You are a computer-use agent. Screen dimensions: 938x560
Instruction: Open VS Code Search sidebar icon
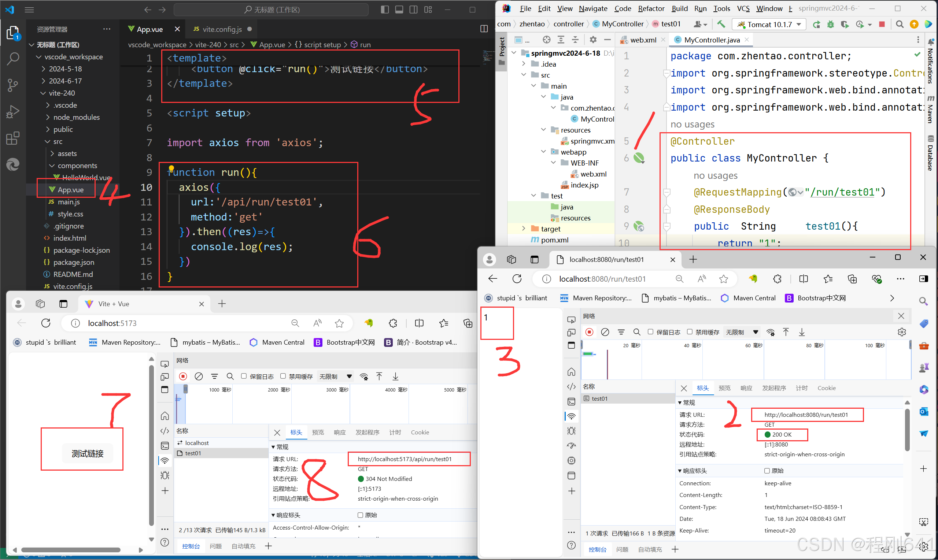pyautogui.click(x=13, y=59)
